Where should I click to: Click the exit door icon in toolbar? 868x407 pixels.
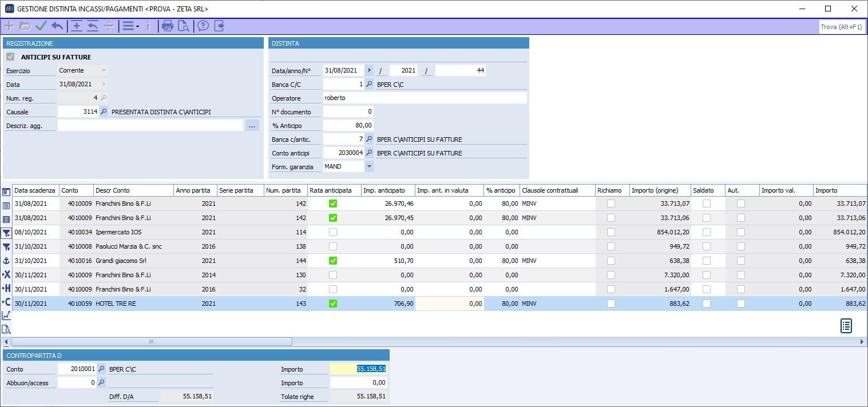coord(219,26)
